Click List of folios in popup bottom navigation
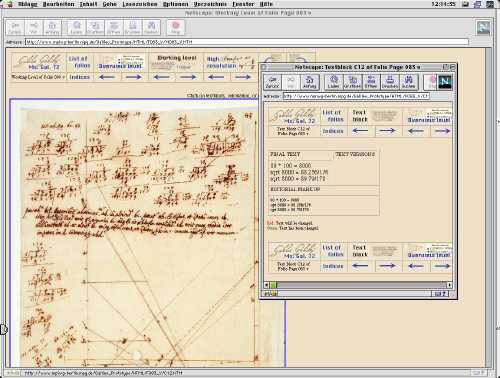500x378 pixels. click(x=333, y=251)
